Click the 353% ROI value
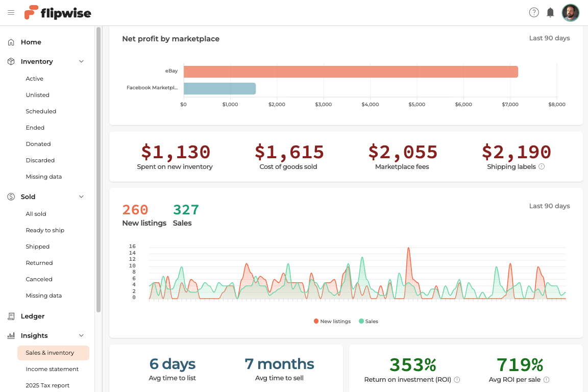 [413, 364]
